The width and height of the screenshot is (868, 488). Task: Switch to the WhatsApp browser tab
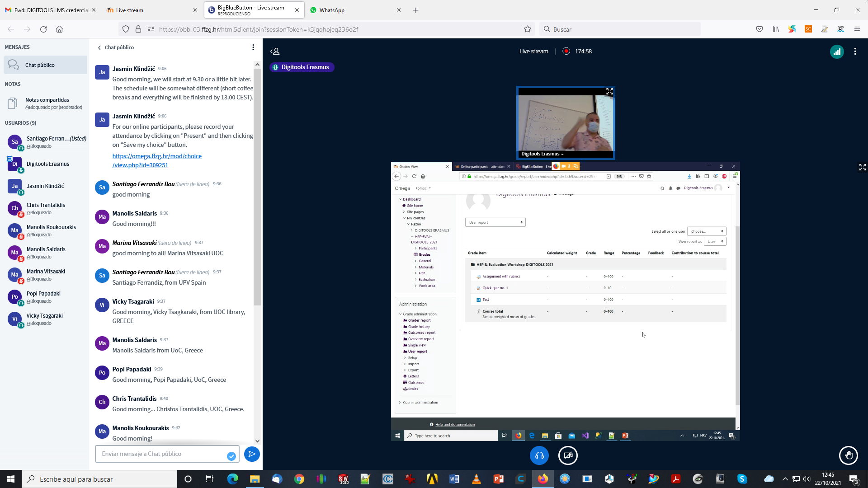coord(331,10)
